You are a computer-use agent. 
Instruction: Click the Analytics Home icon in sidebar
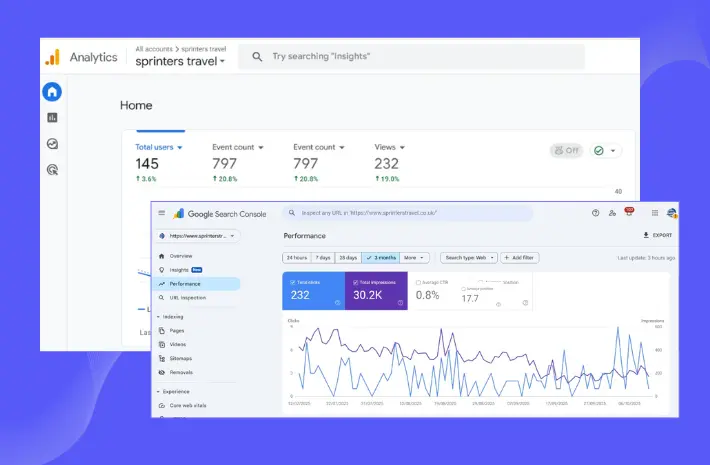[52, 92]
